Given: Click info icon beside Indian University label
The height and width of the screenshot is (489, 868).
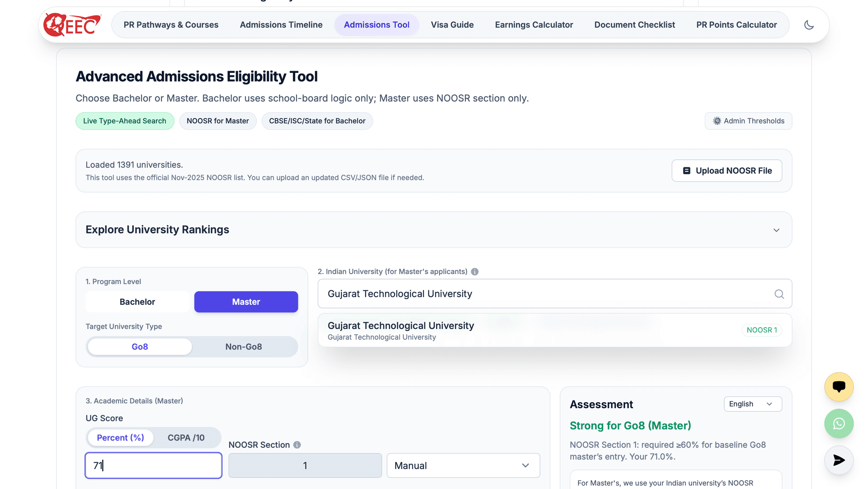Looking at the screenshot, I should pyautogui.click(x=475, y=271).
